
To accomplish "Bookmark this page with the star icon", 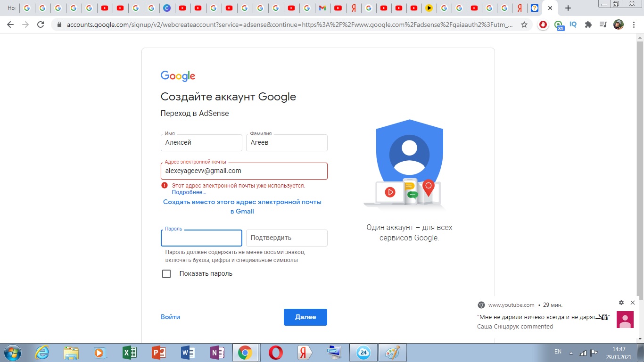I will pos(524,25).
